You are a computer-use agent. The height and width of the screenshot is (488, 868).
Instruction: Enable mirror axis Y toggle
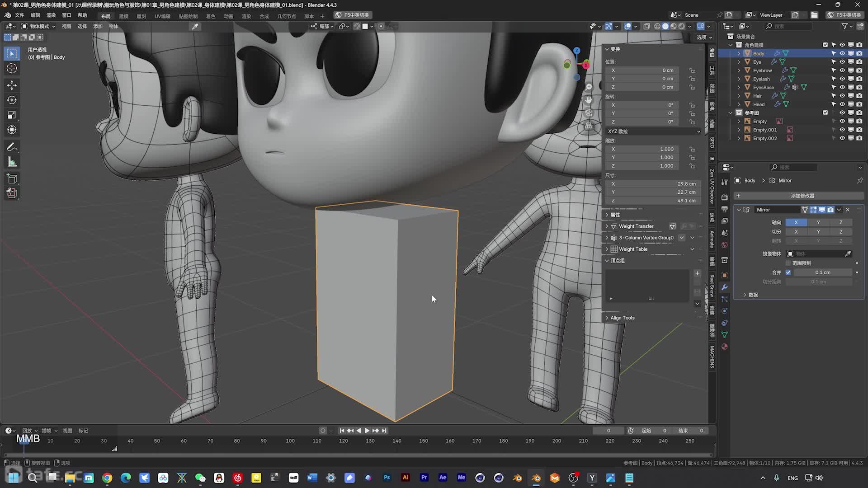point(818,222)
